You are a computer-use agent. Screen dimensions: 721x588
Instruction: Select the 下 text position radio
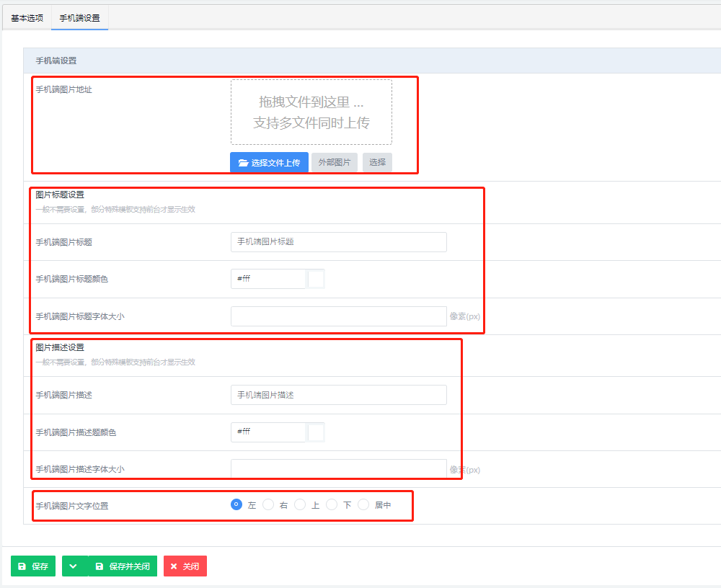[x=332, y=505]
